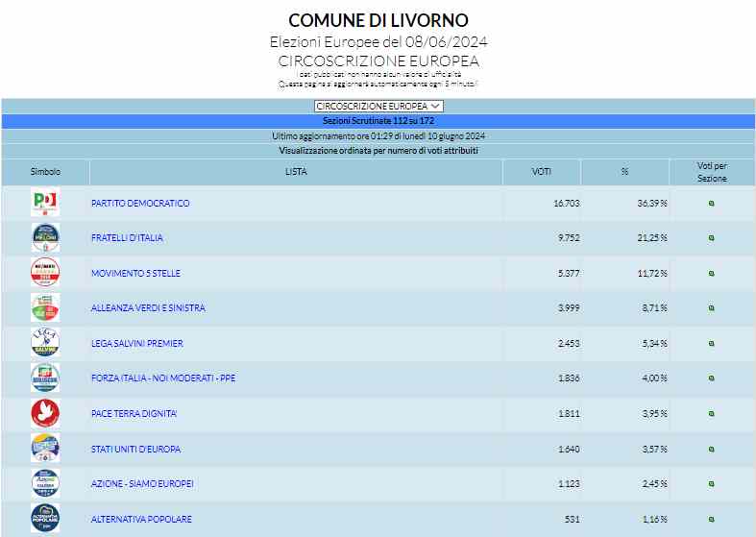Open the FRATELLI D'ITALIA list link
This screenshot has width=756, height=537.
click(x=127, y=238)
